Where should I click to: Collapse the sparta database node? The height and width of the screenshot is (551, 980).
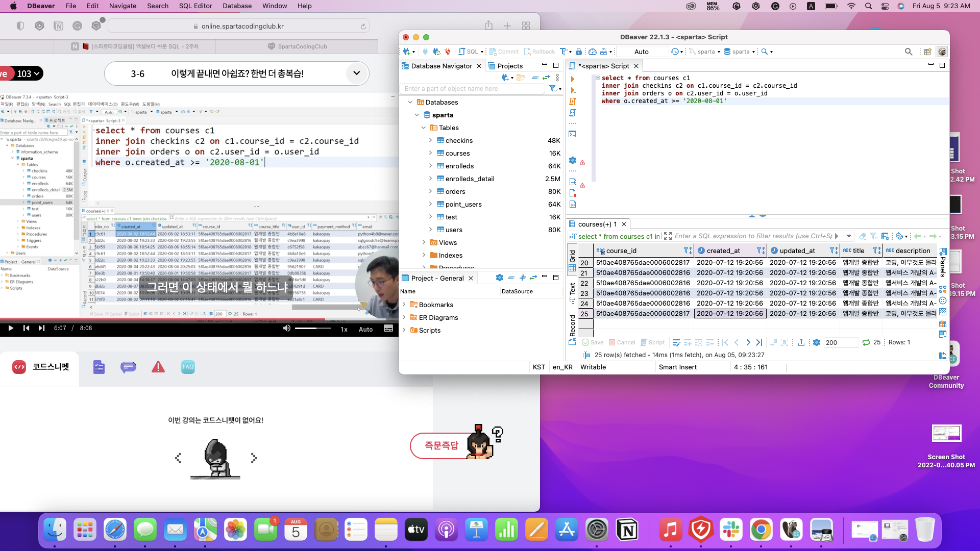(x=417, y=115)
